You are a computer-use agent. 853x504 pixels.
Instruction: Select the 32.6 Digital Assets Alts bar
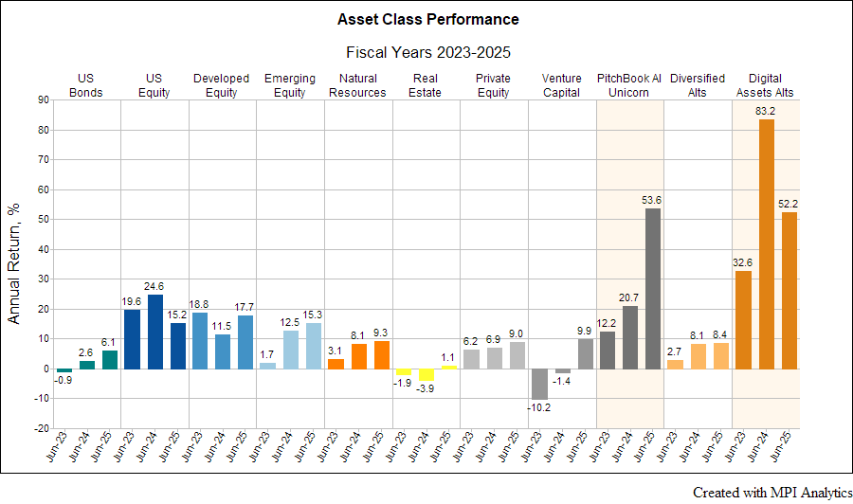pyautogui.click(x=743, y=320)
